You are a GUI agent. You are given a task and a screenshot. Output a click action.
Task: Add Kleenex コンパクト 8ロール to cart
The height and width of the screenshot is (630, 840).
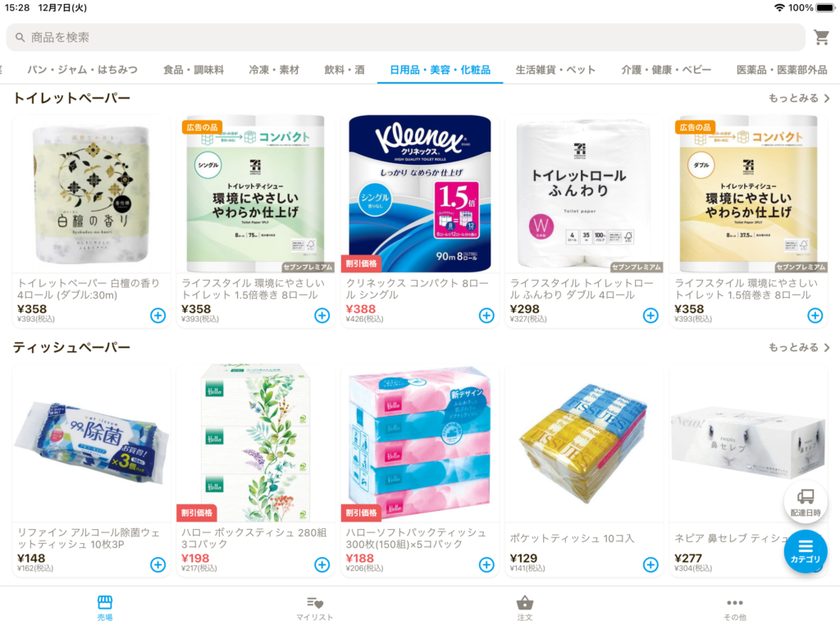pos(486,316)
